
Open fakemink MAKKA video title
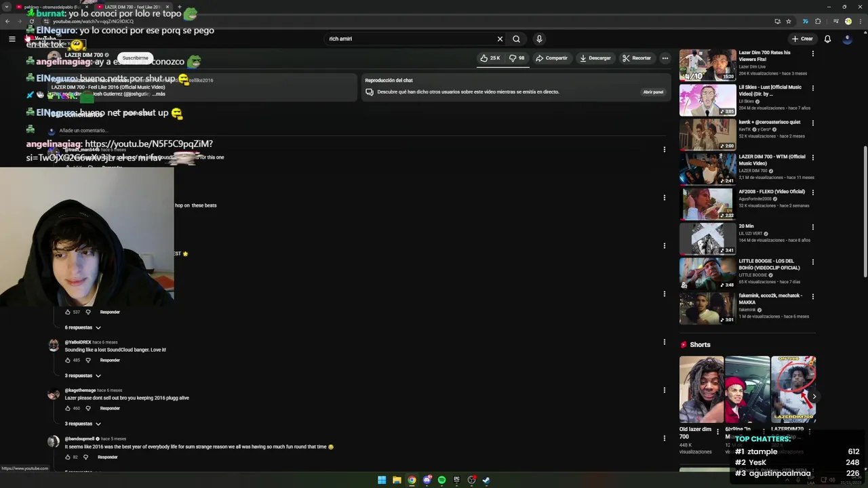[x=770, y=299]
